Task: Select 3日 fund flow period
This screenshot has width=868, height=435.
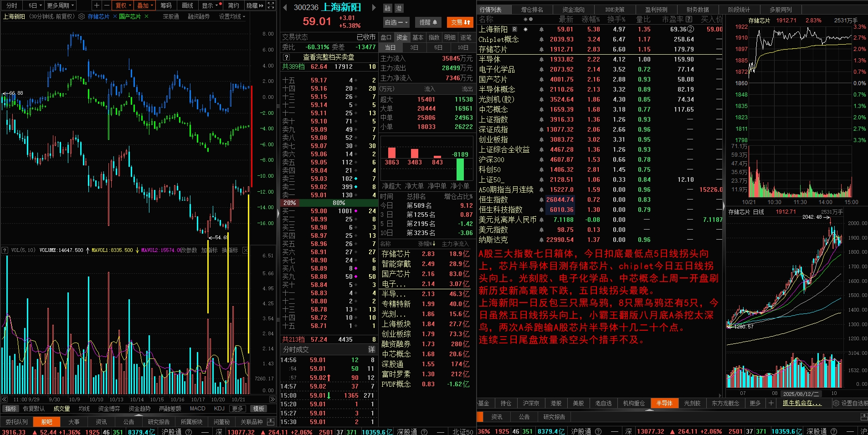Action: (x=414, y=47)
